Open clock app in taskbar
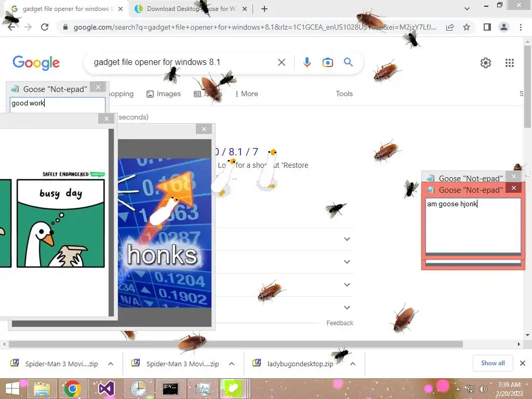This screenshot has height=399, width=532. point(138,389)
